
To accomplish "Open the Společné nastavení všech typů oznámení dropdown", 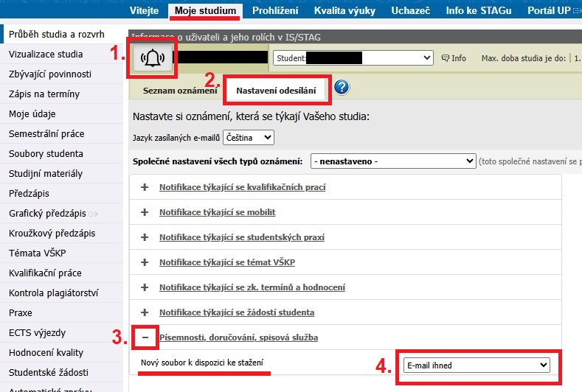I will click(393, 161).
